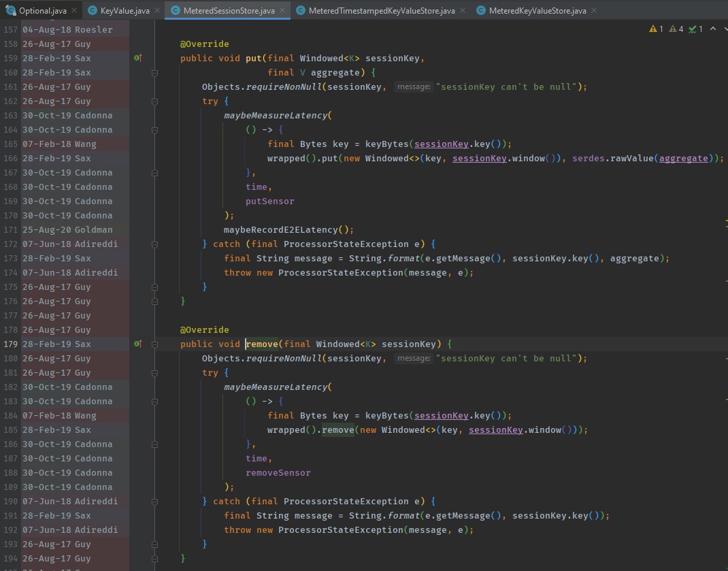This screenshot has width=728, height=571.
Task: Click '@Override' annotation above the remove method
Action: coord(205,329)
